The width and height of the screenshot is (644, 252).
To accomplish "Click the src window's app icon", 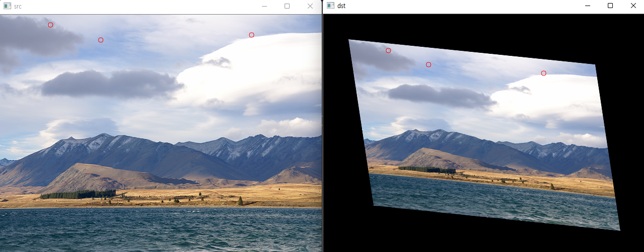I will [x=7, y=6].
